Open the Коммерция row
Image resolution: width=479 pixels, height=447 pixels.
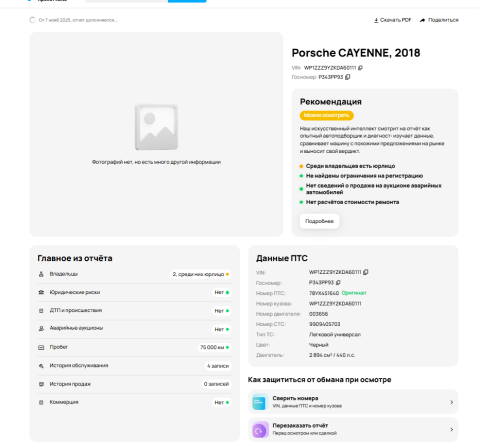tap(134, 402)
